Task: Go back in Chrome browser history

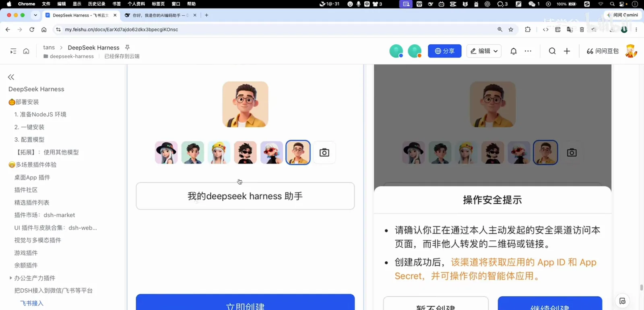Action: 8,29
